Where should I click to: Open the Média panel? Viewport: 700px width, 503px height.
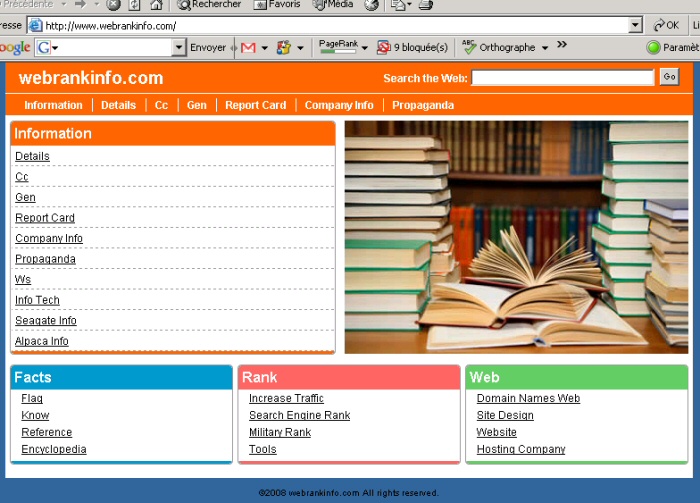coord(333,4)
